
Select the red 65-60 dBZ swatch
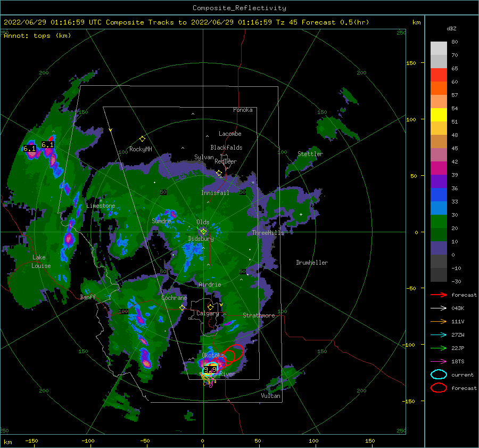click(439, 75)
